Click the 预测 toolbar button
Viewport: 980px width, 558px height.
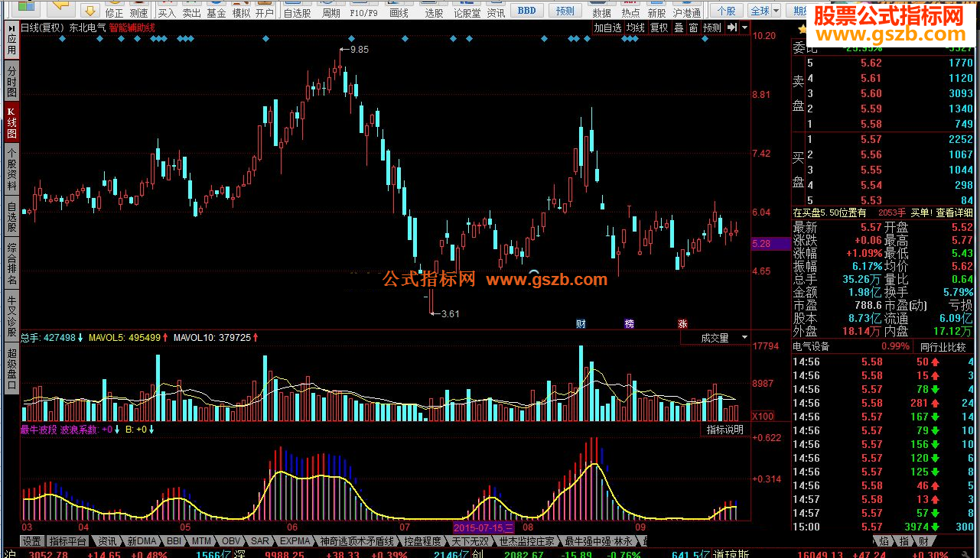pos(565,11)
